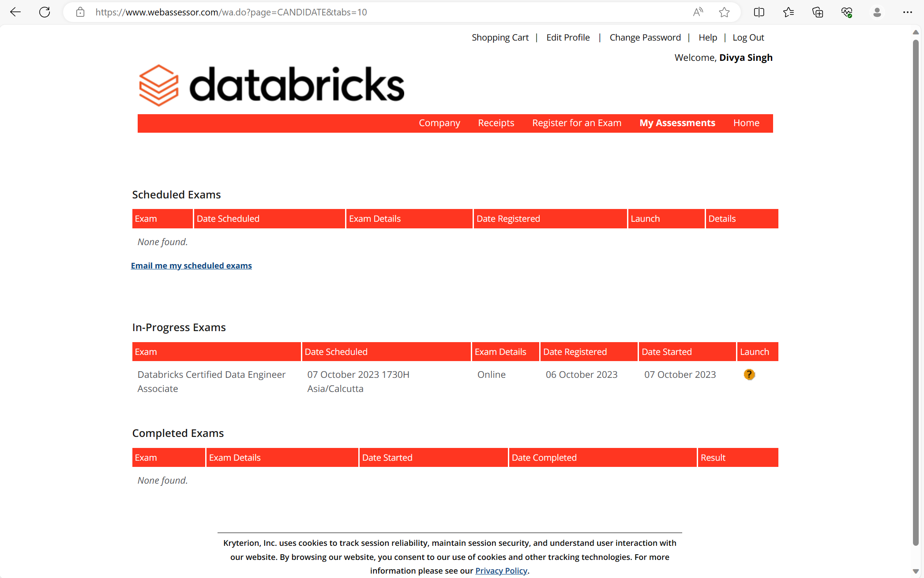The width and height of the screenshot is (924, 578).
Task: Click the Browser essentials icon
Action: [x=847, y=12]
